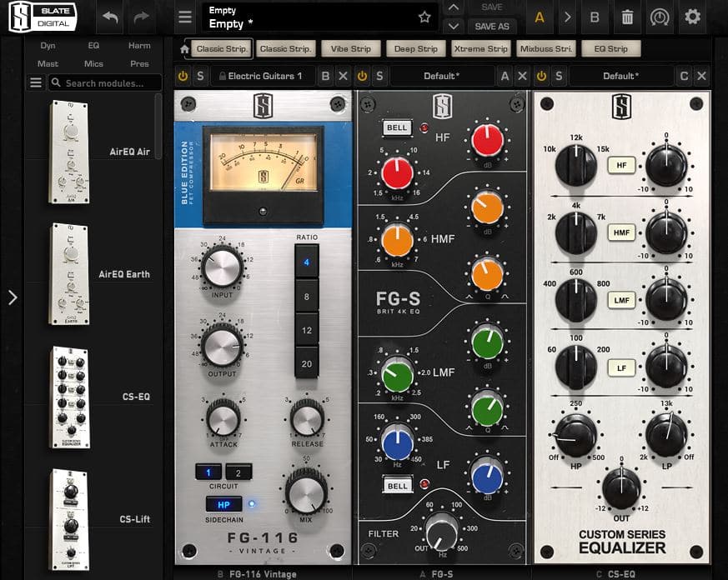Click the Search modules field
The height and width of the screenshot is (580, 728).
pyautogui.click(x=106, y=83)
